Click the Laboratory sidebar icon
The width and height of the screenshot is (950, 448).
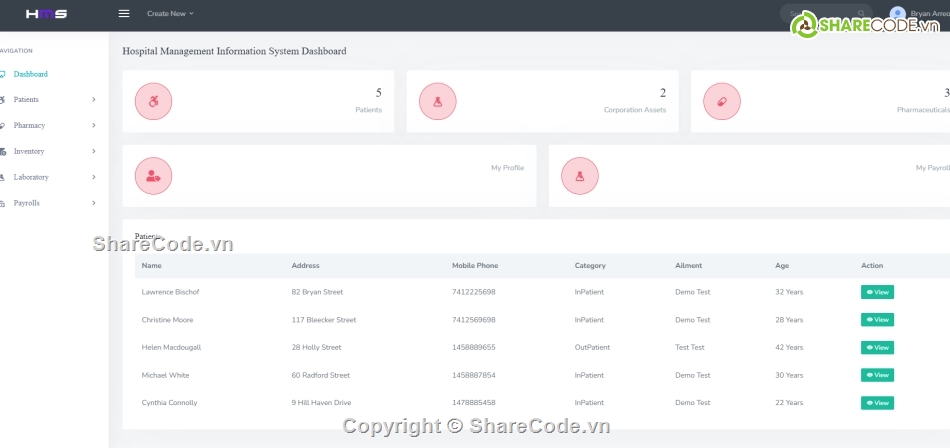point(2,177)
